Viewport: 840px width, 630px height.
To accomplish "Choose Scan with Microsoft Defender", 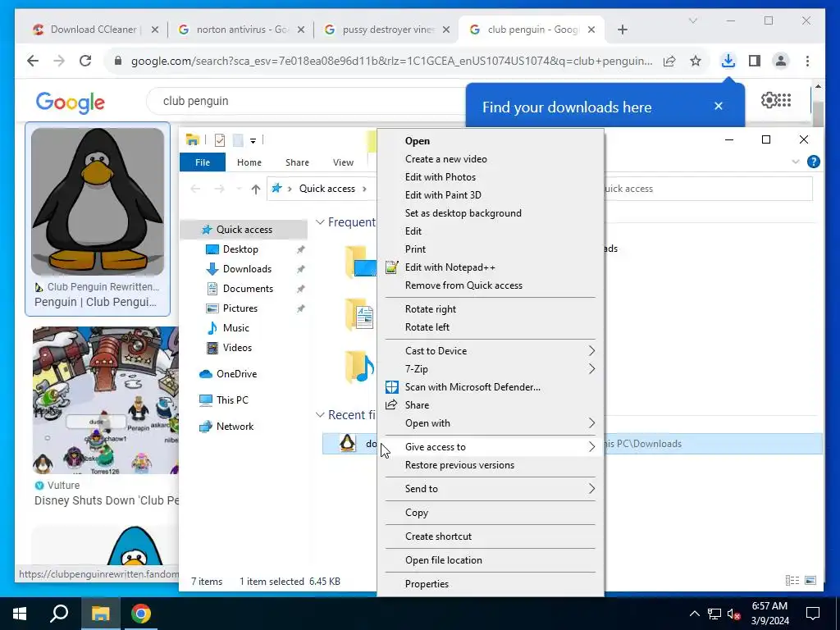I will click(491, 387).
